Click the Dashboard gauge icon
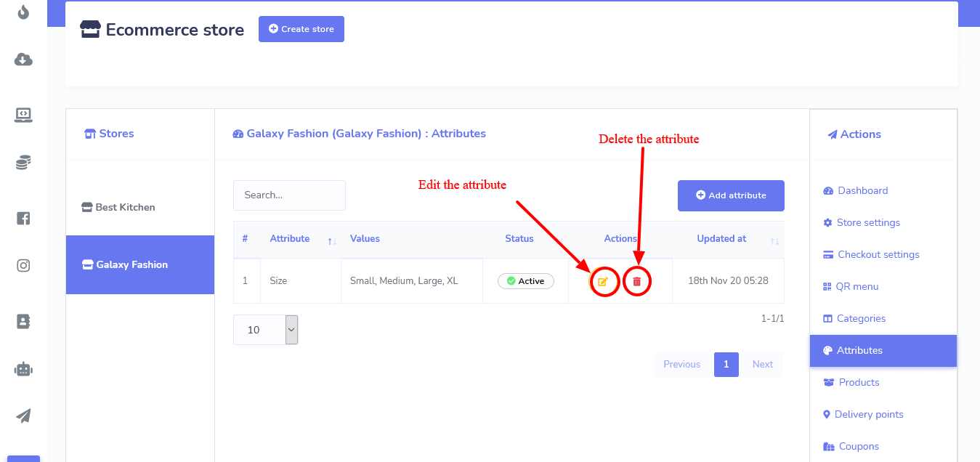The image size is (980, 462). 828,191
